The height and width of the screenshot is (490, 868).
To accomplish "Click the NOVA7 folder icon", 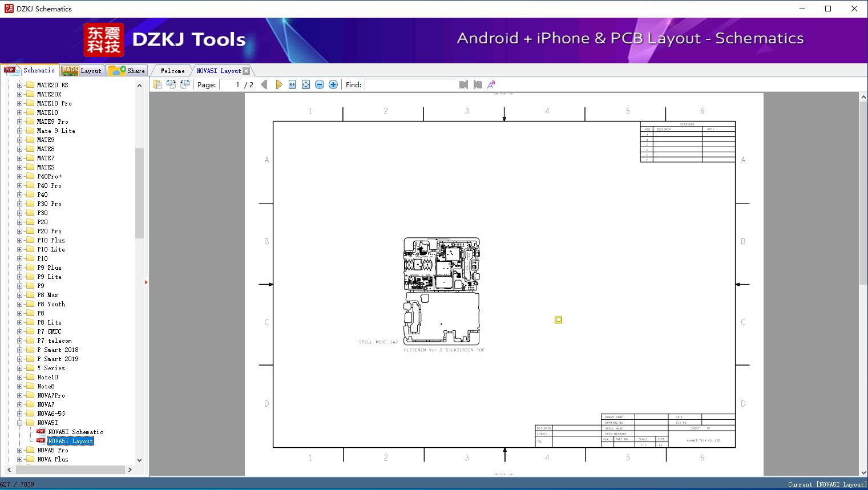I will click(30, 404).
